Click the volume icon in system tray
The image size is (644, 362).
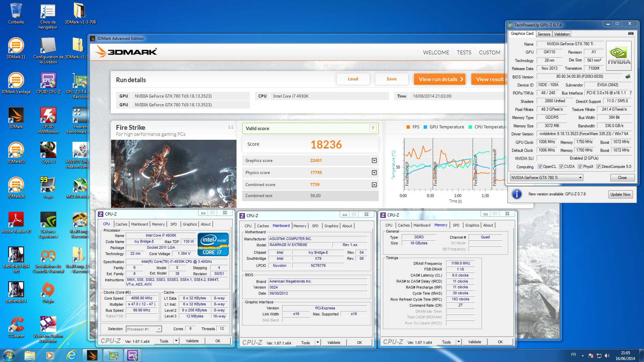(607, 356)
